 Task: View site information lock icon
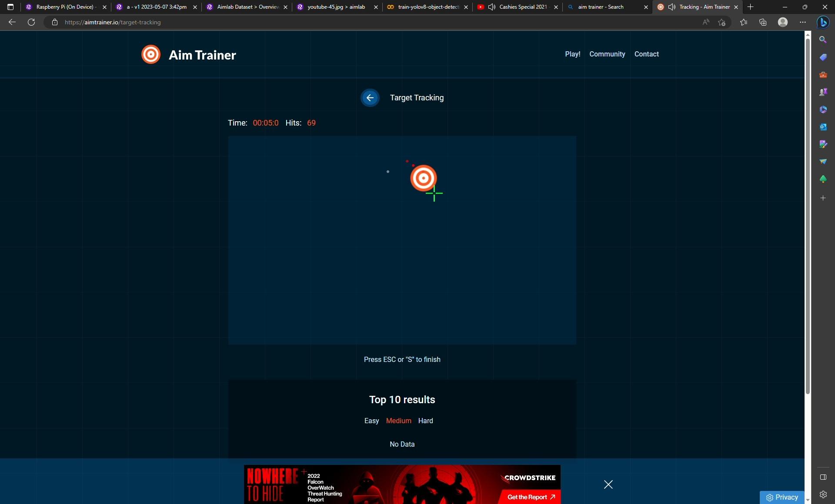54,22
